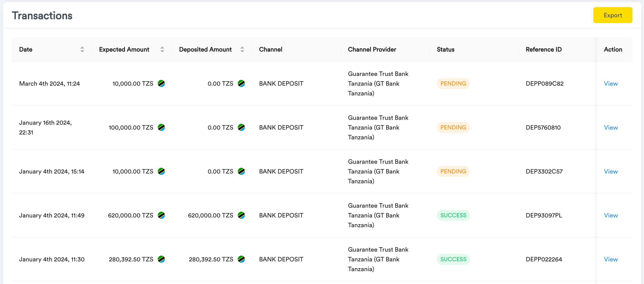
Task: Click flag beside deposited 620,000.00 TZS
Action: pos(241,215)
